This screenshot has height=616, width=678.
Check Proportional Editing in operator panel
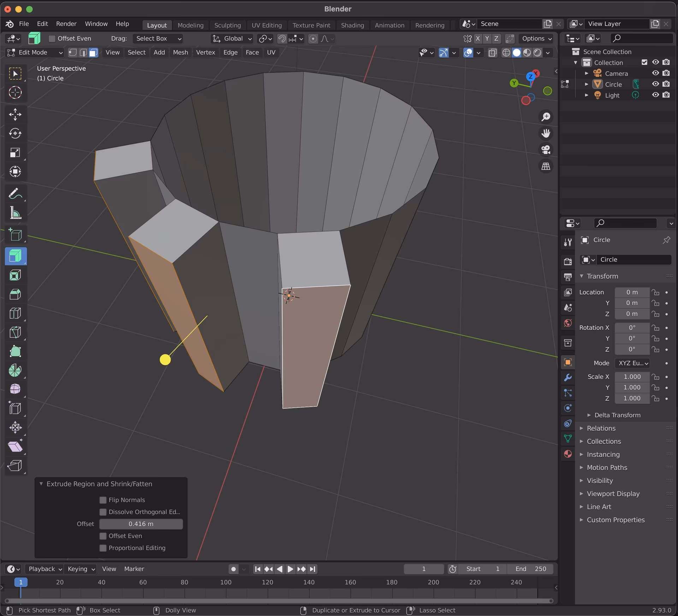tap(103, 548)
